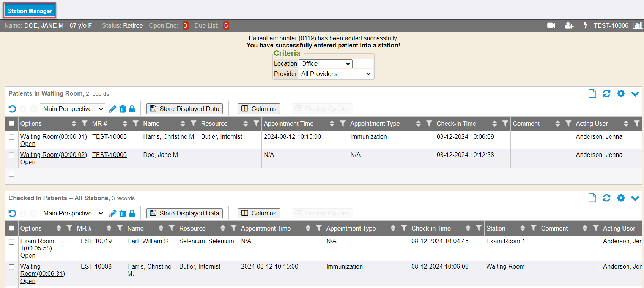Open the TEST-10019 medical record link
644x288 pixels.
click(94, 241)
